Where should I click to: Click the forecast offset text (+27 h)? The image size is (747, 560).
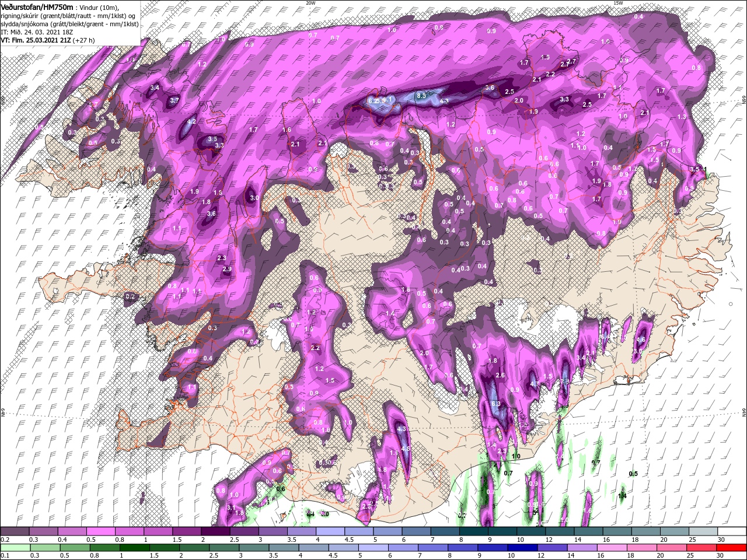(84, 40)
